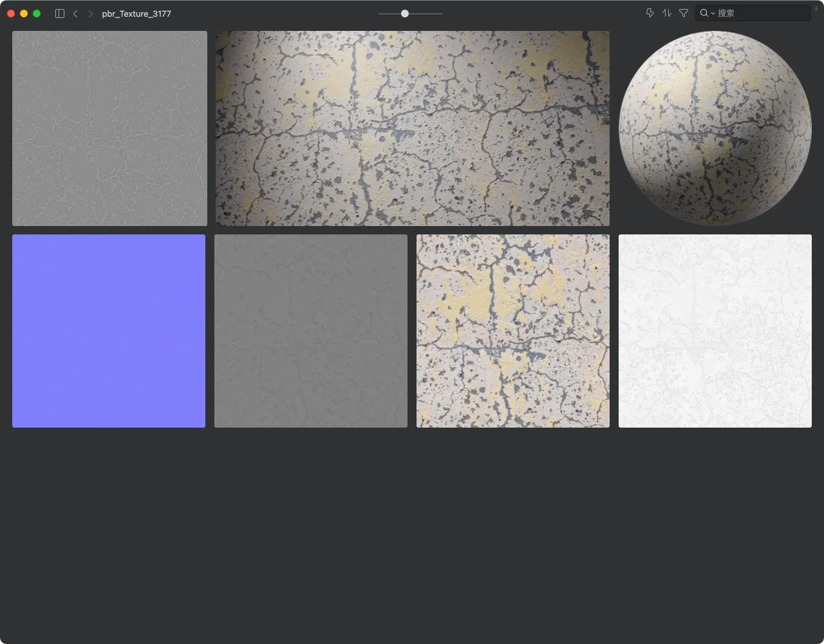Toggle the sidebar panel icon
This screenshot has height=644, width=824.
coord(60,14)
